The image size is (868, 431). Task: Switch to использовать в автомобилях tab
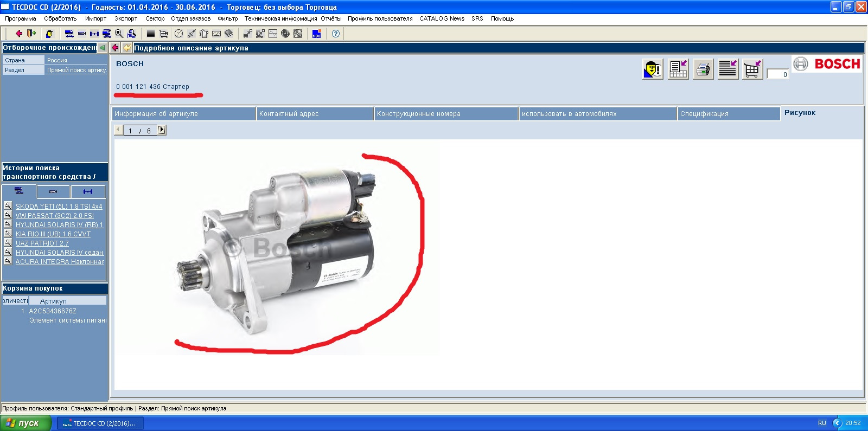598,114
